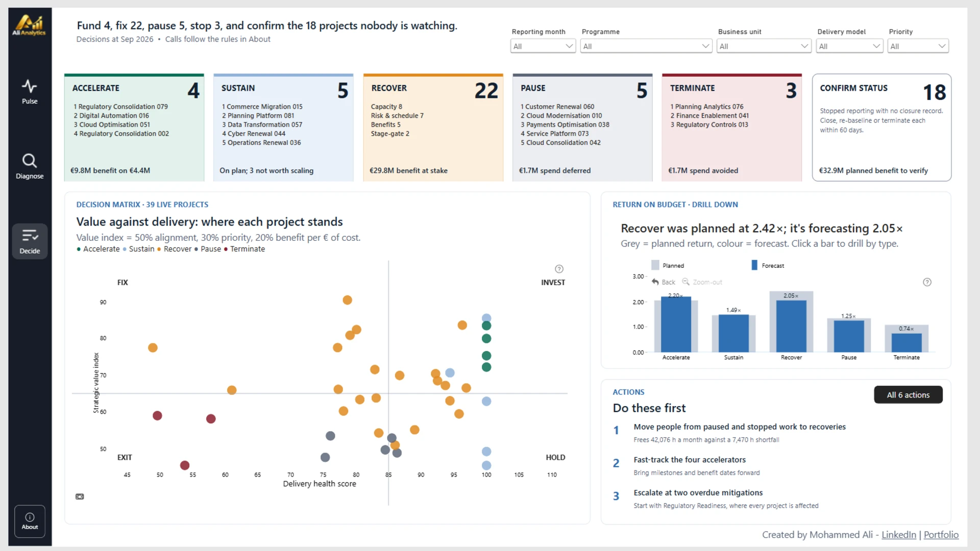Viewport: 980px width, 551px height.
Task: Select the Accelerate summary card
Action: [x=134, y=128]
